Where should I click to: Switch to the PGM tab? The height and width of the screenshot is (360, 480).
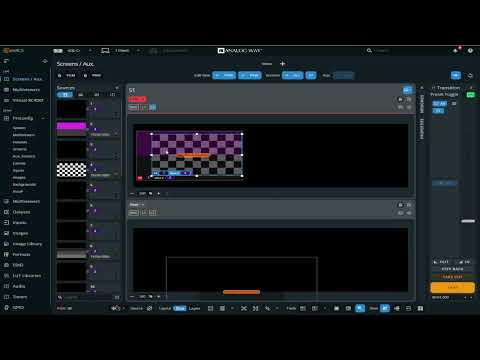pos(67,76)
